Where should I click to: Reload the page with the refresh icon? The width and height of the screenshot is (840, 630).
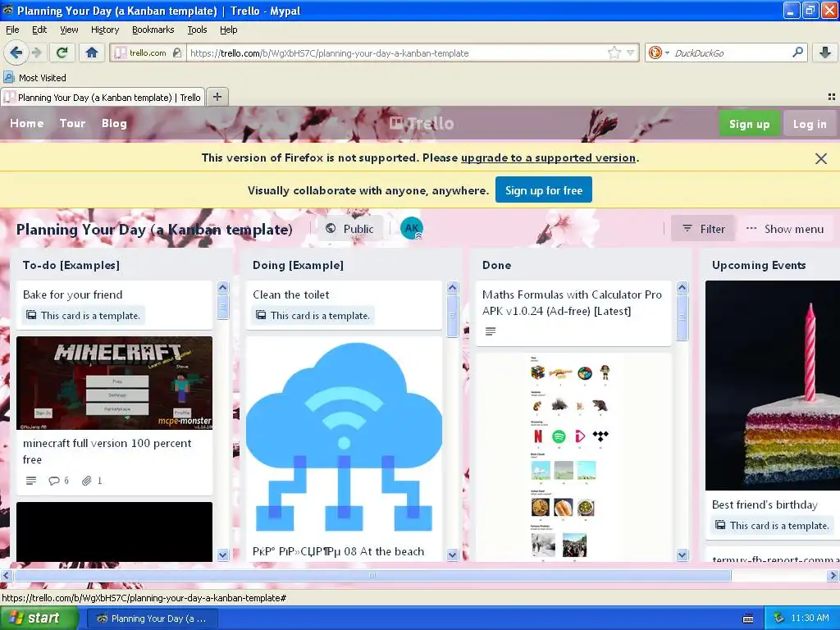pos(62,52)
